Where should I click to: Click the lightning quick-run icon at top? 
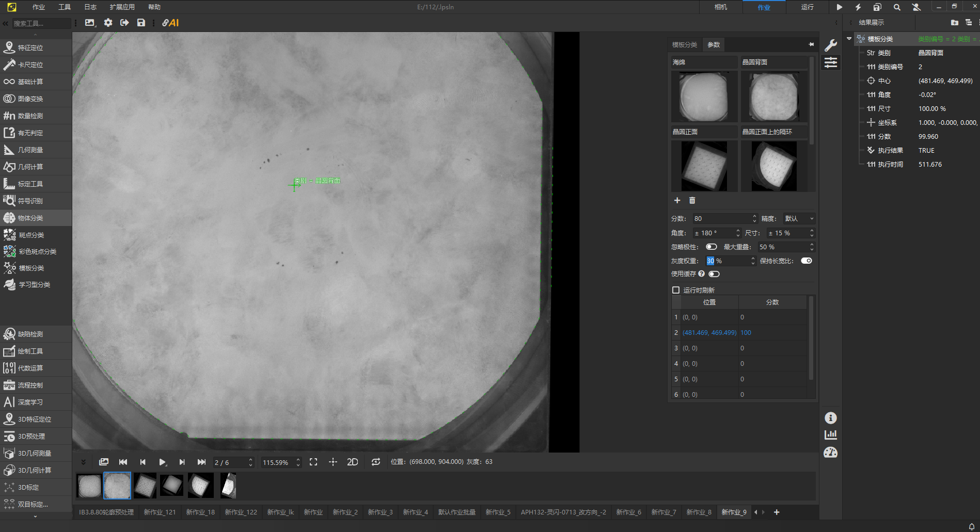tap(858, 7)
